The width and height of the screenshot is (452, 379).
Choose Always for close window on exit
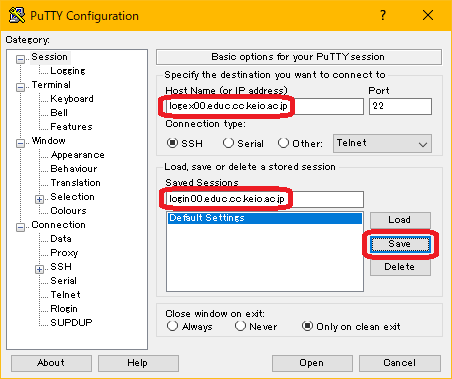click(172, 326)
